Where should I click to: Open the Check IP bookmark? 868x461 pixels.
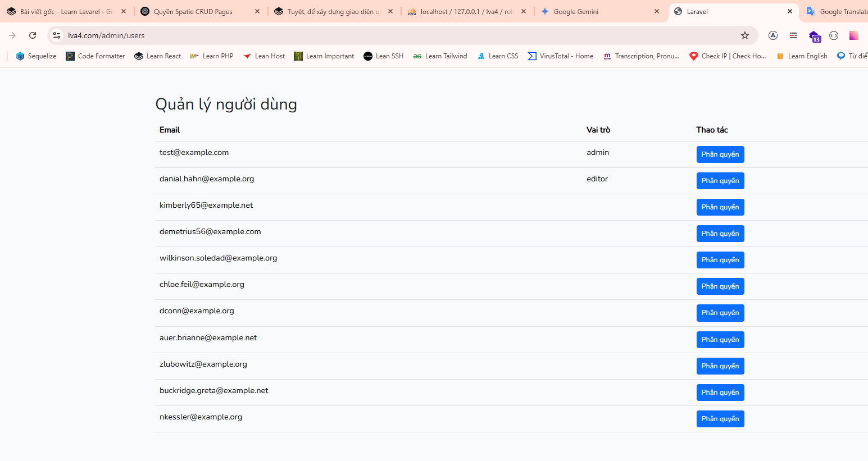tap(728, 56)
